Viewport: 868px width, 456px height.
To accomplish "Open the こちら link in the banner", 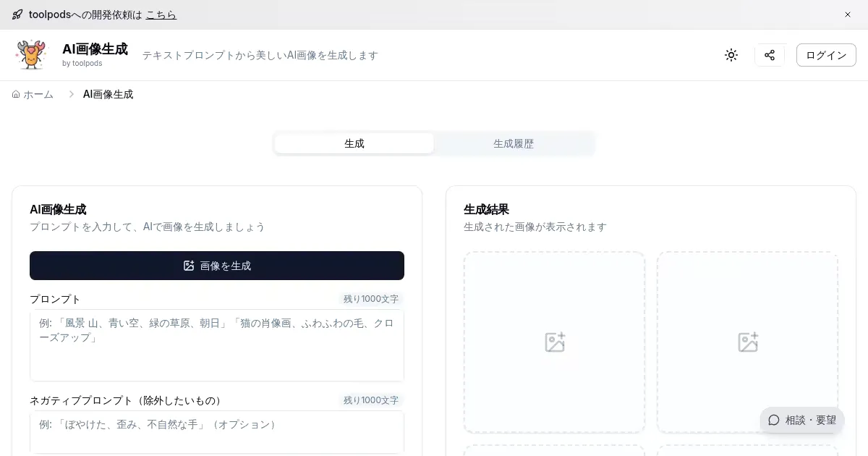I will coord(161,14).
